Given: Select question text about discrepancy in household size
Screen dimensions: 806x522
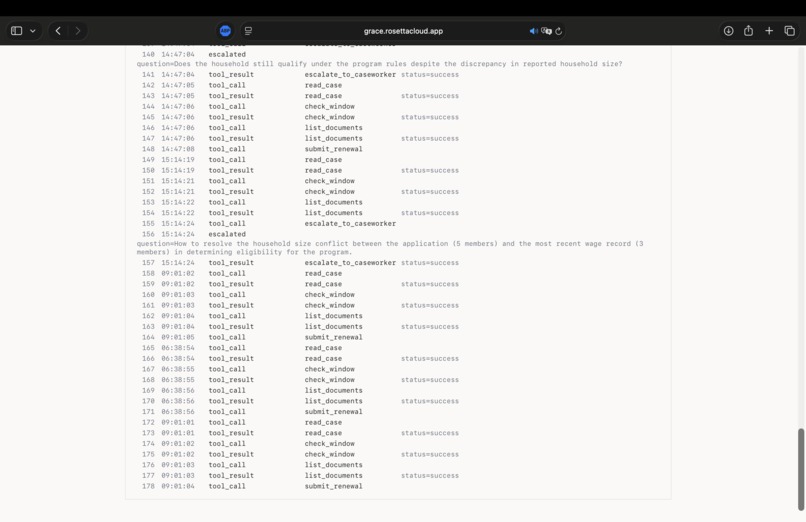Looking at the screenshot, I should click(x=379, y=64).
